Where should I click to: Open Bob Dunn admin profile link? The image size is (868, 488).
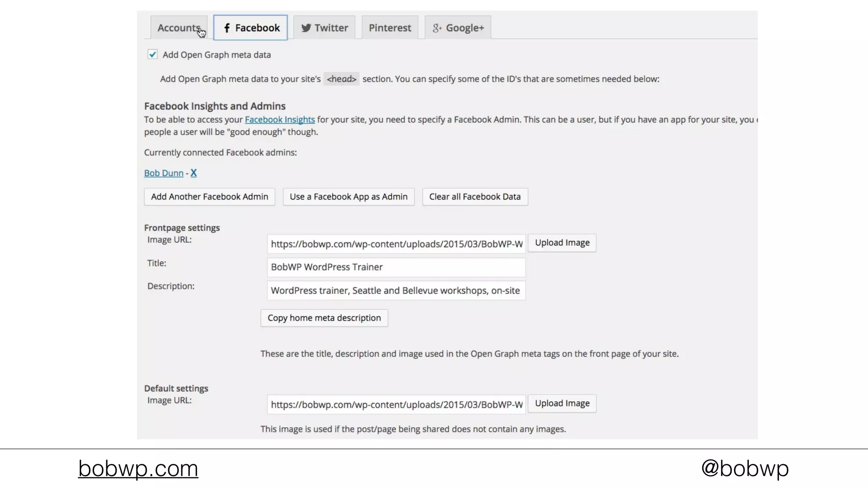click(x=164, y=173)
